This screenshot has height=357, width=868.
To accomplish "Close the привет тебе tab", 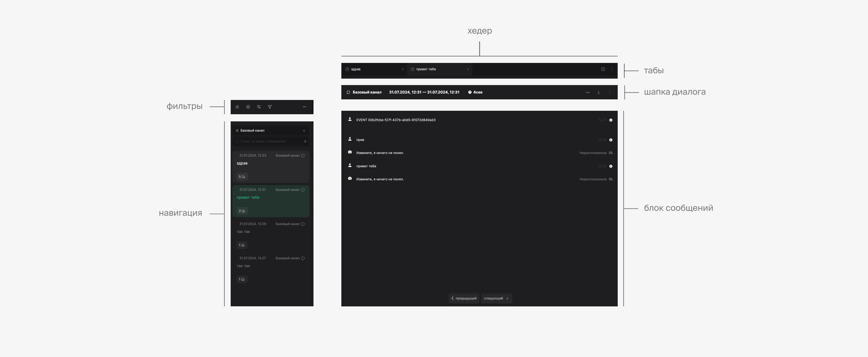I will click(468, 69).
